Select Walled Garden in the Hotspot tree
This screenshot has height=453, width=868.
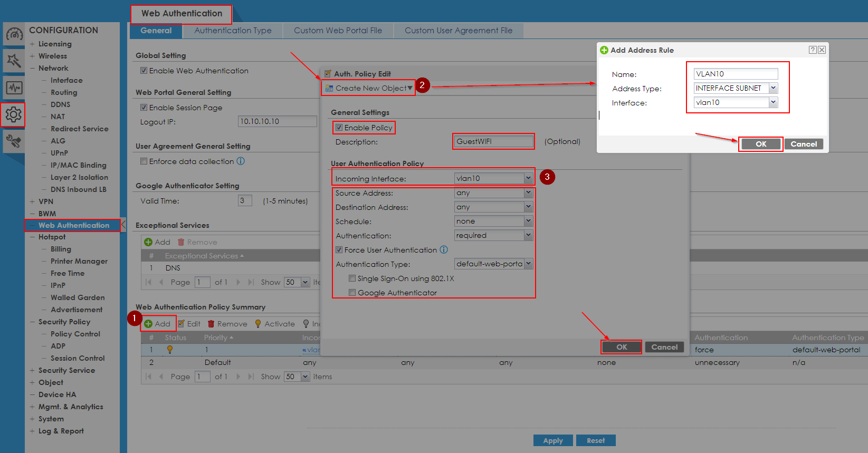[x=78, y=297]
